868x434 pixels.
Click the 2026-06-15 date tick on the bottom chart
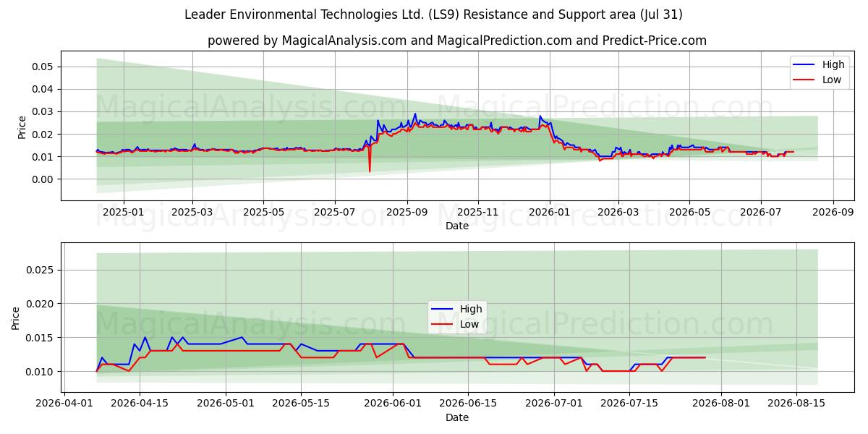coord(468,404)
